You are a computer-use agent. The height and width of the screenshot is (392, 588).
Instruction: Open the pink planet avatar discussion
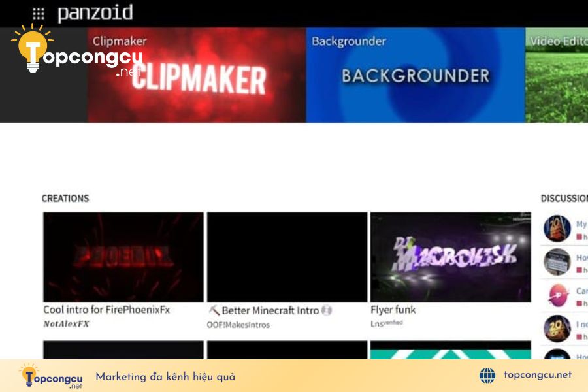click(557, 295)
